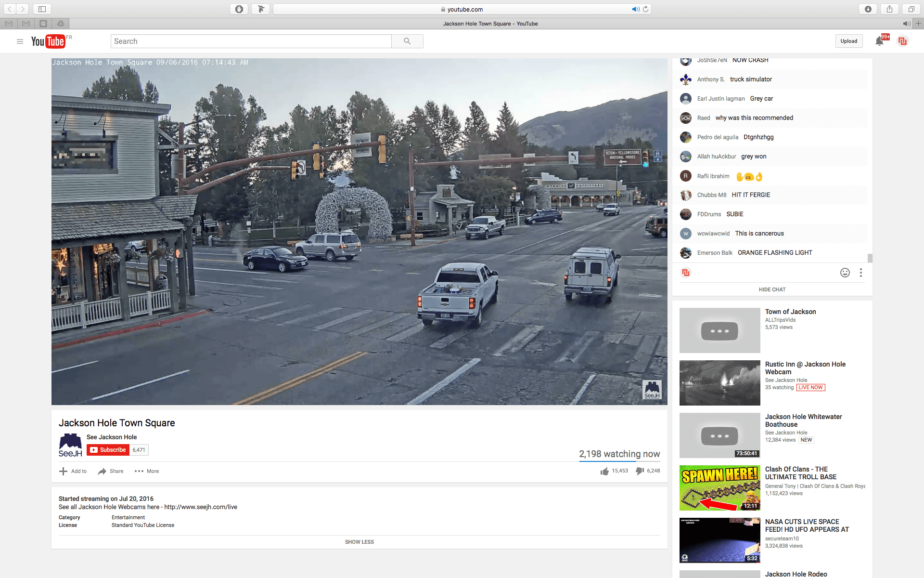Screen dimensions: 924x578
Task: Go back with Safari's back arrow
Action: [10, 9]
